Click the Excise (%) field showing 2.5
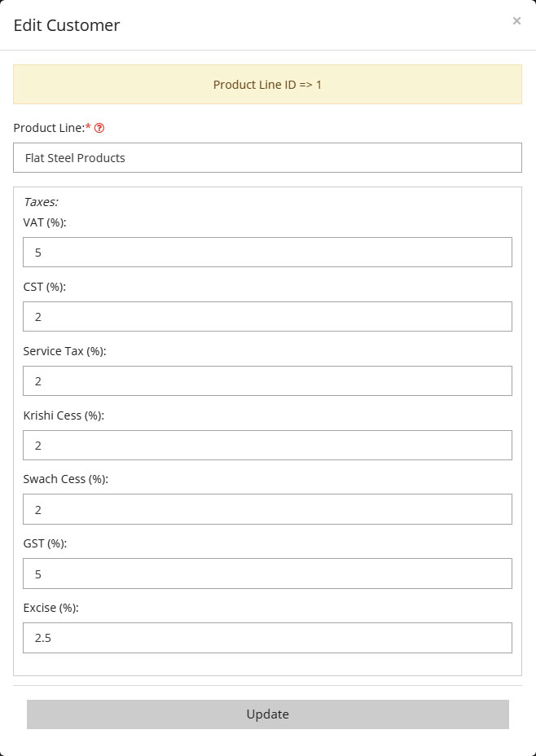This screenshot has height=756, width=536. click(x=267, y=638)
